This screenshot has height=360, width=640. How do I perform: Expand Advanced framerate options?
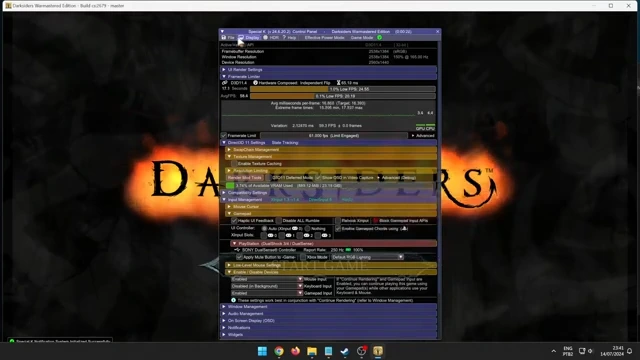[x=423, y=136]
